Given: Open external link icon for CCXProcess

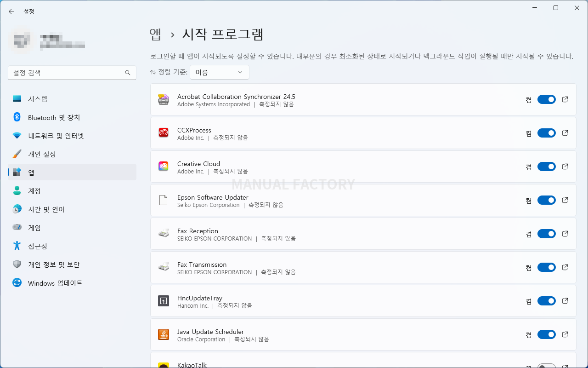Looking at the screenshot, I should [x=565, y=133].
